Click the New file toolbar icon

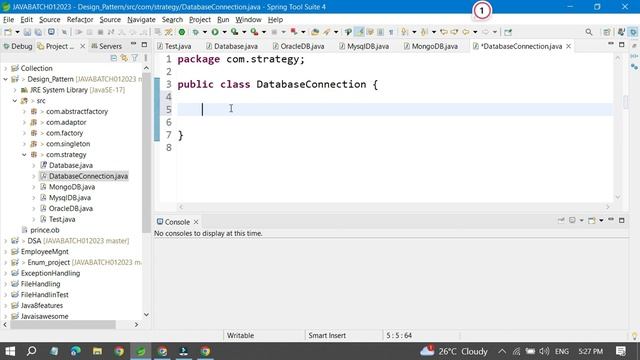coord(8,32)
